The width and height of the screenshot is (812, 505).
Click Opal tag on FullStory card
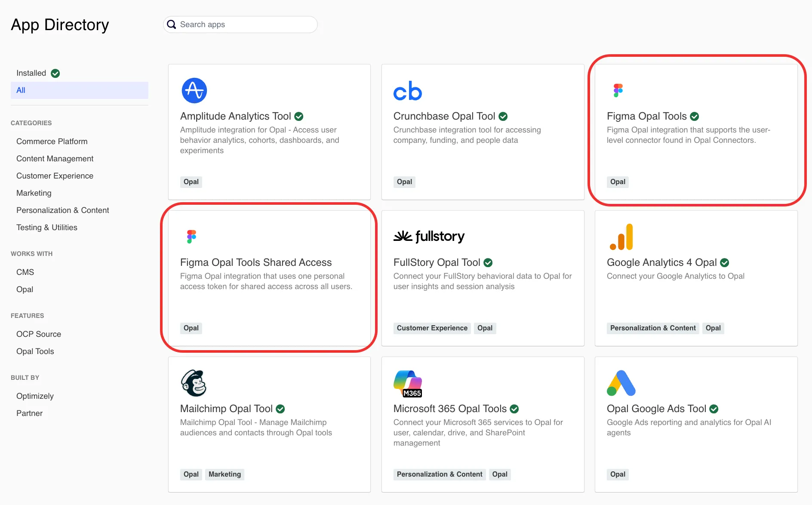[x=485, y=328]
